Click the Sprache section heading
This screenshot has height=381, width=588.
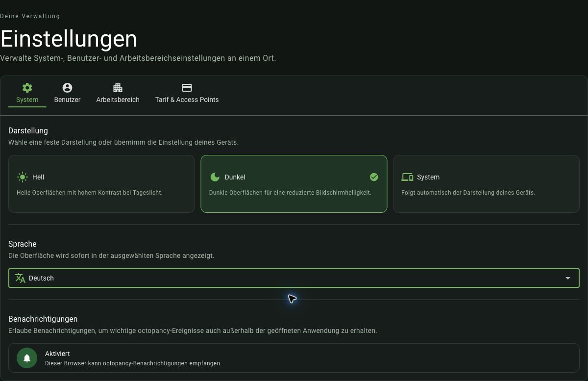[23, 244]
